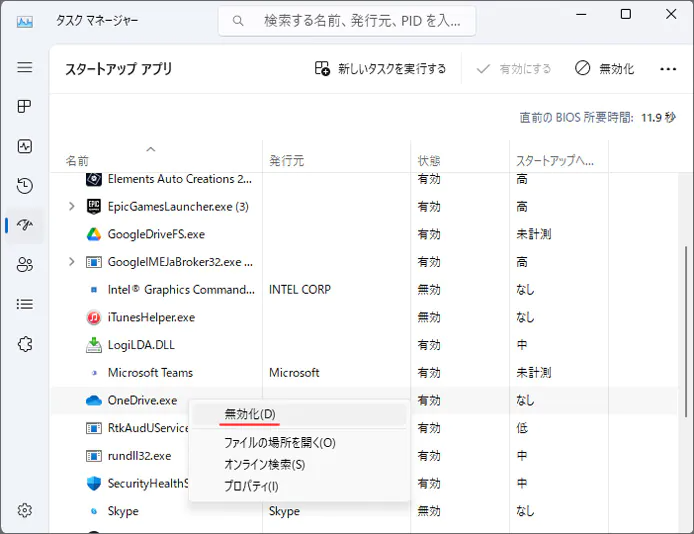Viewport: 694px width, 534px height.
Task: Open the Services puzzle icon page
Action: pyautogui.click(x=25, y=344)
